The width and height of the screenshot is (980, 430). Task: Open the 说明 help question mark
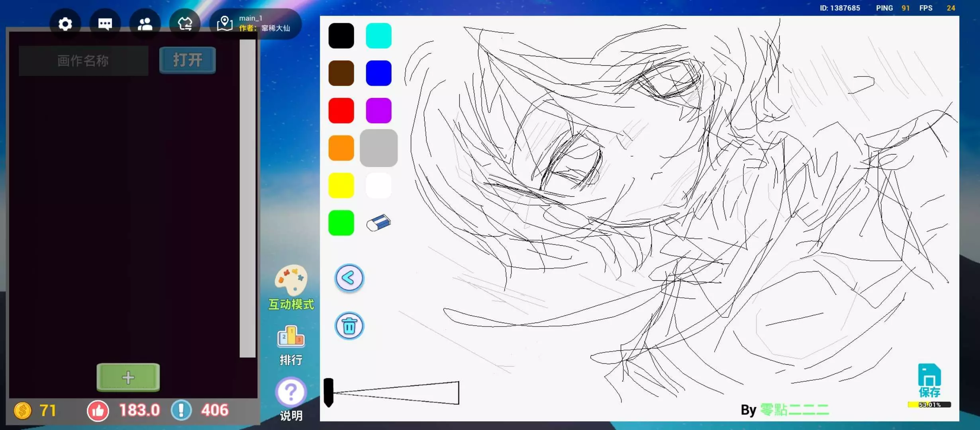[291, 392]
